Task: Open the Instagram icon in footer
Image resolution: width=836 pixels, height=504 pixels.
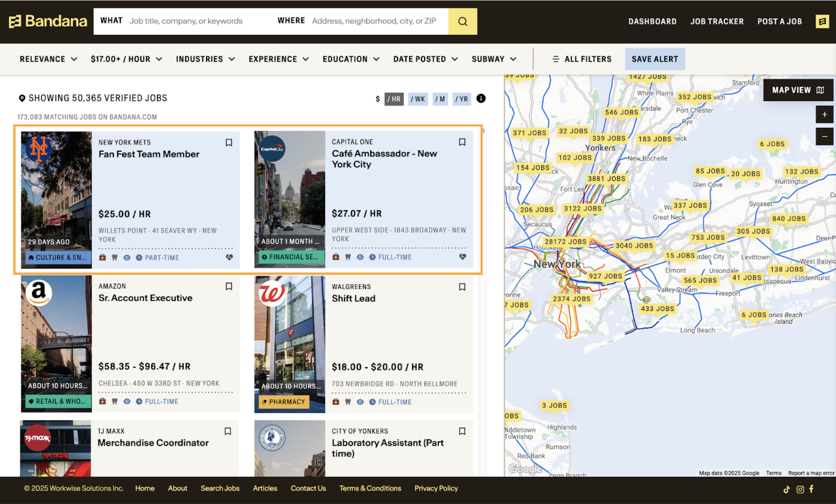Action: pyautogui.click(x=800, y=489)
